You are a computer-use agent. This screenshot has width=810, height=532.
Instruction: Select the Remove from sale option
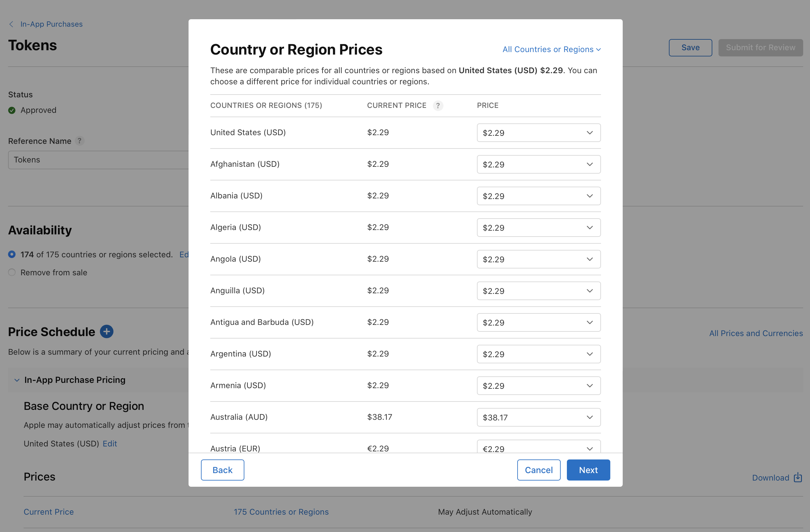(11, 272)
